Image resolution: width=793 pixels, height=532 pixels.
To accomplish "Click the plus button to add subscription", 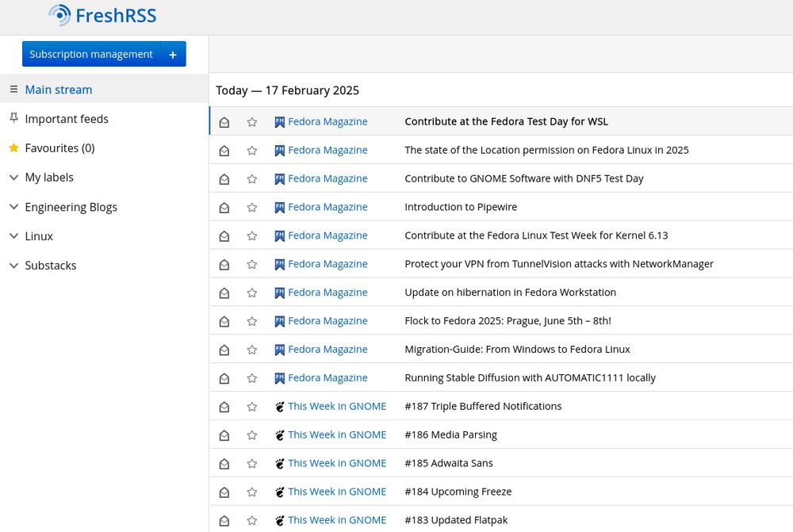I will [x=173, y=54].
